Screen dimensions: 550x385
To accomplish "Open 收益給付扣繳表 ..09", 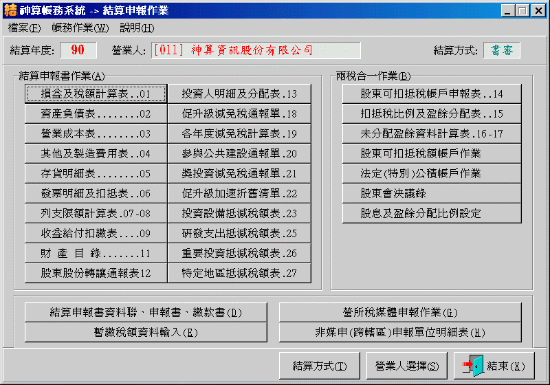I will point(96,233).
